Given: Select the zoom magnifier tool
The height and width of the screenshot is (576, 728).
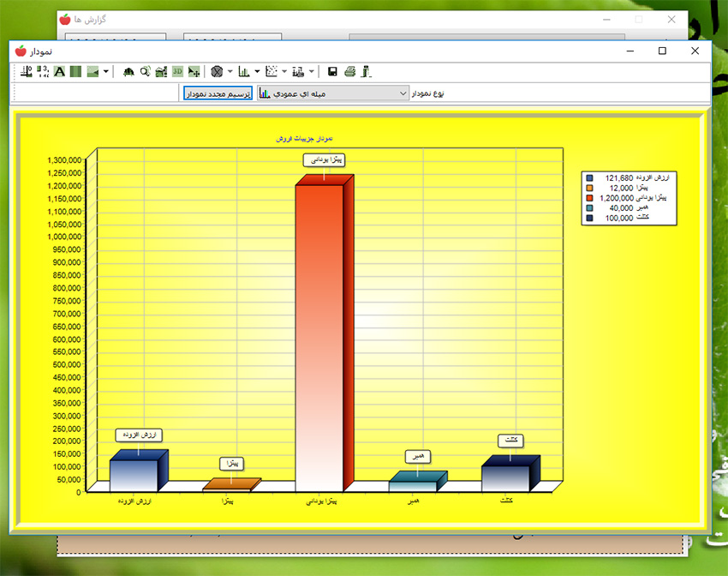Looking at the screenshot, I should pyautogui.click(x=145, y=72).
